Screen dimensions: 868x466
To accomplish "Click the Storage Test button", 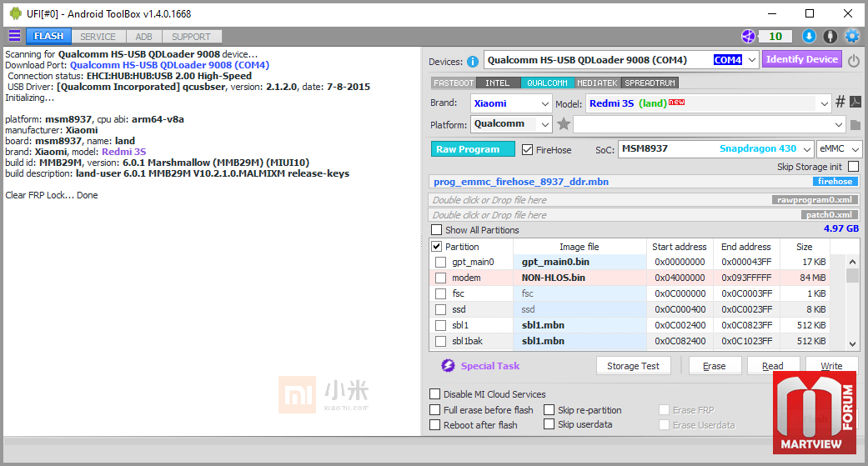I will coord(634,366).
